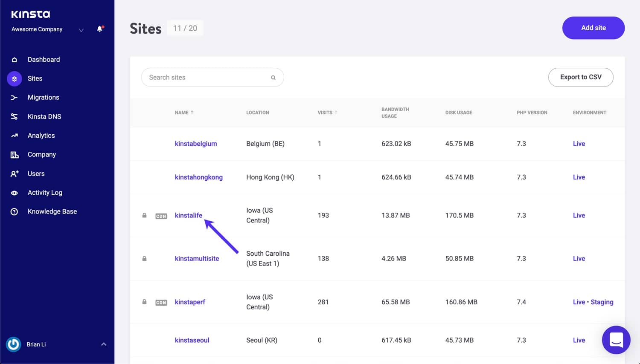The width and height of the screenshot is (640, 364).
Task: Click the PHP Version column header
Action: [x=532, y=113]
